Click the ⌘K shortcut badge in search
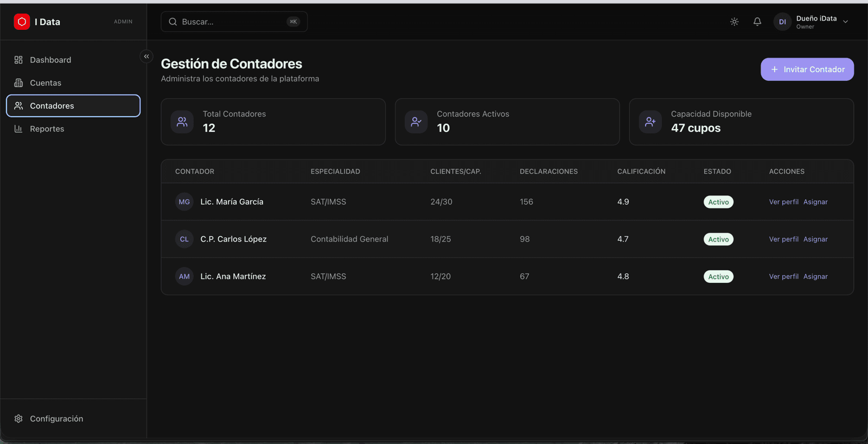The image size is (868, 444). [x=293, y=22]
